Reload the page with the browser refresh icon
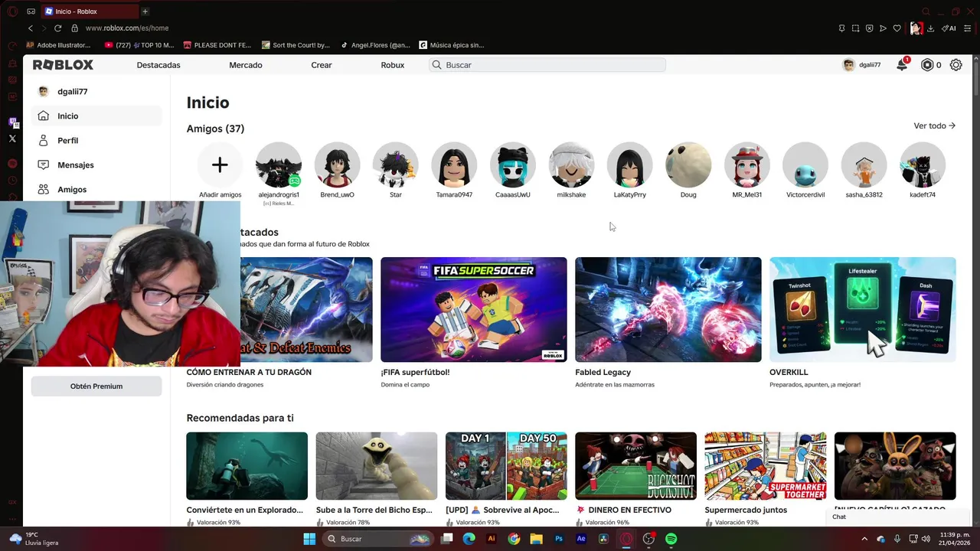The image size is (980, 551). pyautogui.click(x=57, y=28)
